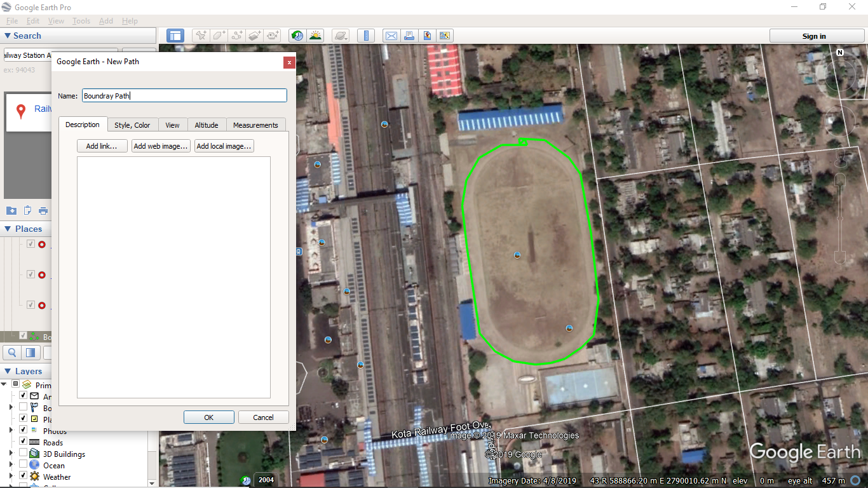Click the View in Google Maps icon
The height and width of the screenshot is (488, 868).
click(x=427, y=36)
